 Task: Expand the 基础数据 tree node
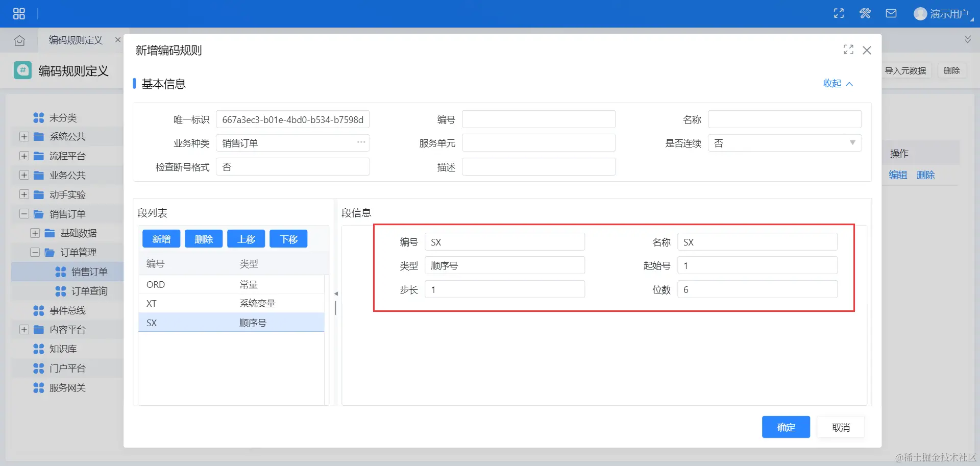point(35,233)
